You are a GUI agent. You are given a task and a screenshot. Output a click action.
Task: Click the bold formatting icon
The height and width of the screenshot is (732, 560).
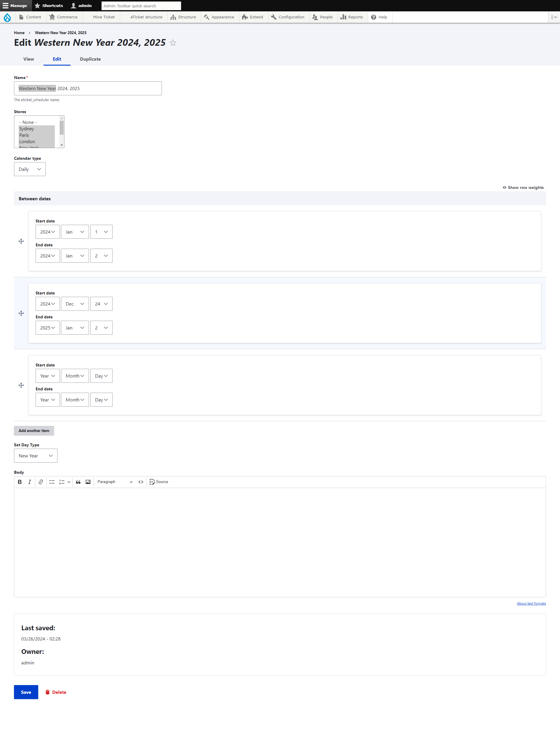20,482
